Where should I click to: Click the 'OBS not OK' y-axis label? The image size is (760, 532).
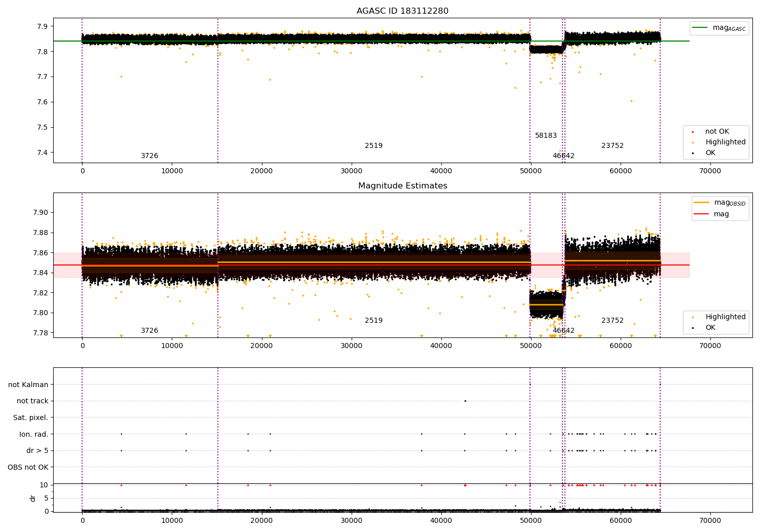(28, 467)
